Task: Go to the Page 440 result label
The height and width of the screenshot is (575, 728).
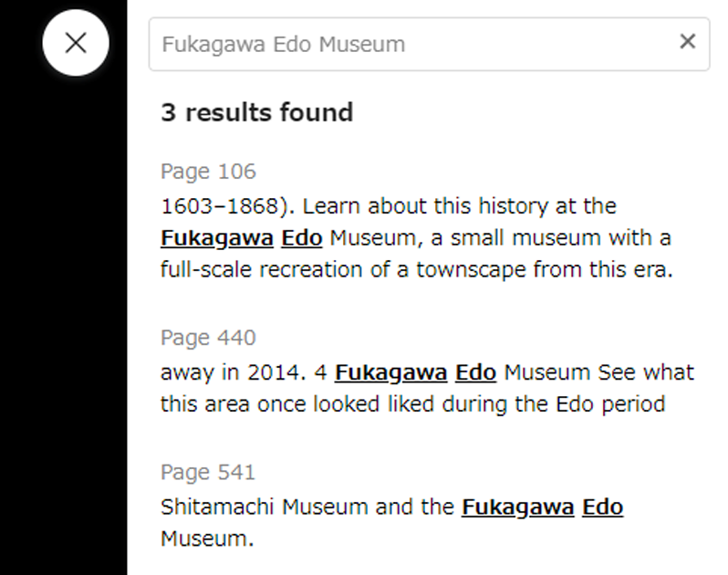Action: click(208, 338)
